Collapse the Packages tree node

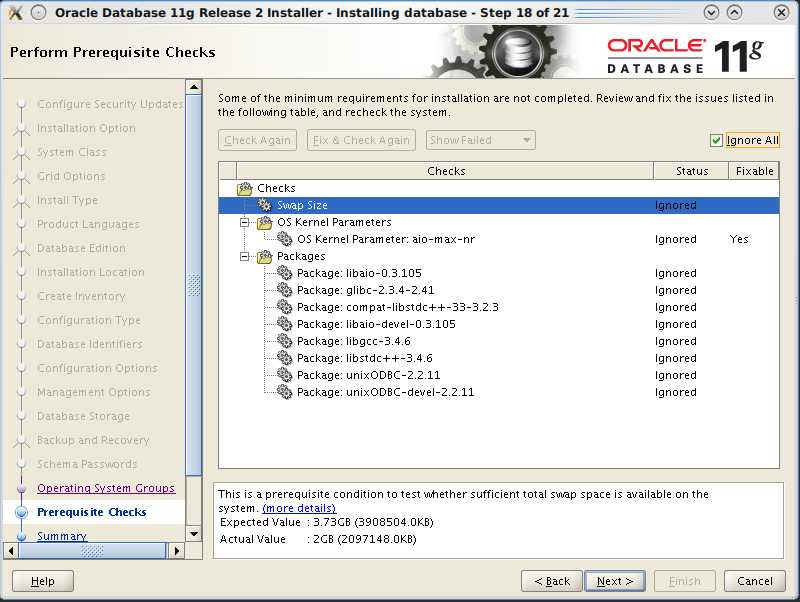(245, 256)
